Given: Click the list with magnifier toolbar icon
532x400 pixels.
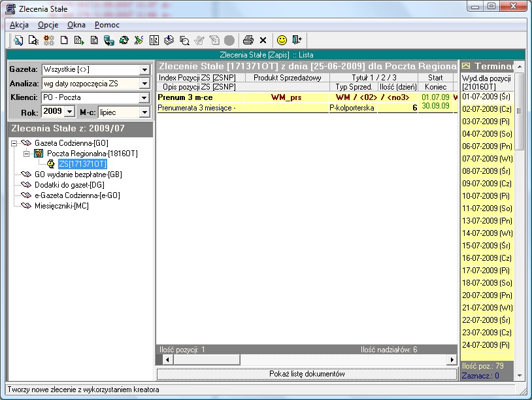Looking at the screenshot, I should pyautogui.click(x=184, y=41).
